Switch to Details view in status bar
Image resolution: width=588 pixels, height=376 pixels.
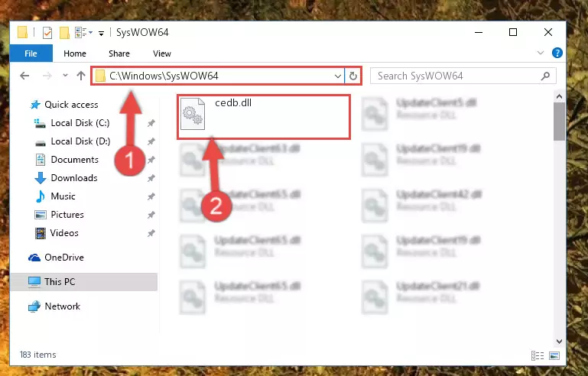[x=538, y=355]
